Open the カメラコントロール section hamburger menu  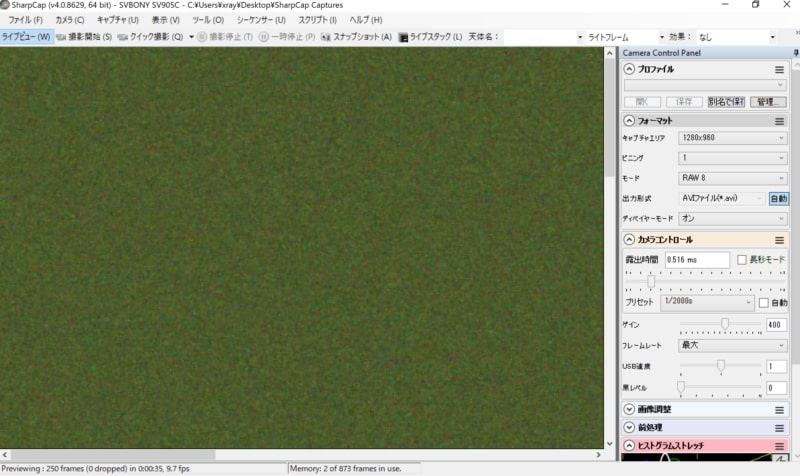[779, 240]
